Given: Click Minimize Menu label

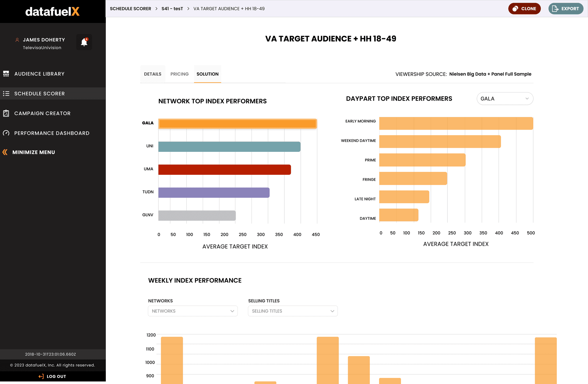Looking at the screenshot, I should point(34,152).
